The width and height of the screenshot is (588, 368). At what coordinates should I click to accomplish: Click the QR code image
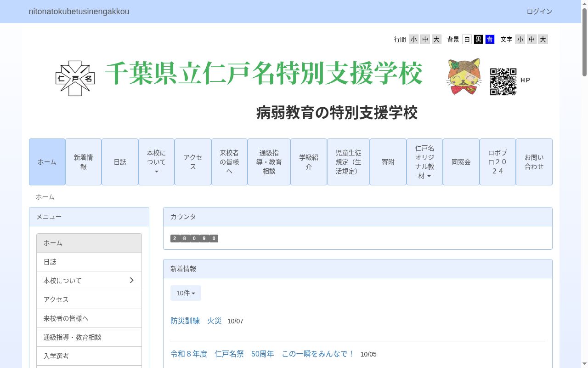click(503, 82)
